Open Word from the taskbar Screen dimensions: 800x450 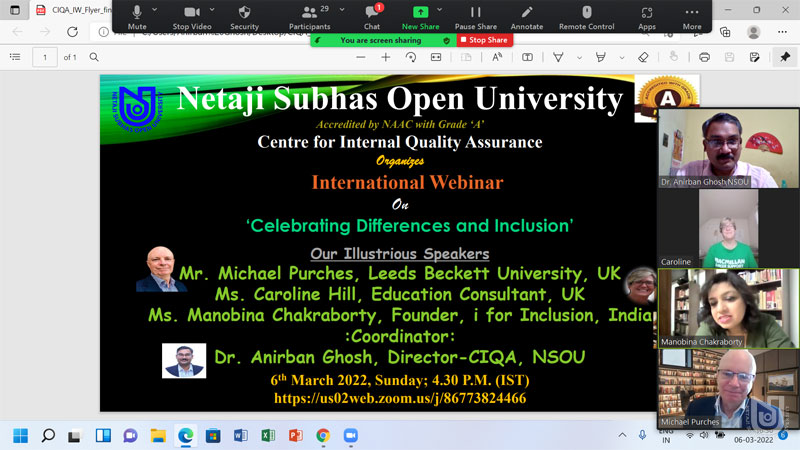[x=240, y=436]
